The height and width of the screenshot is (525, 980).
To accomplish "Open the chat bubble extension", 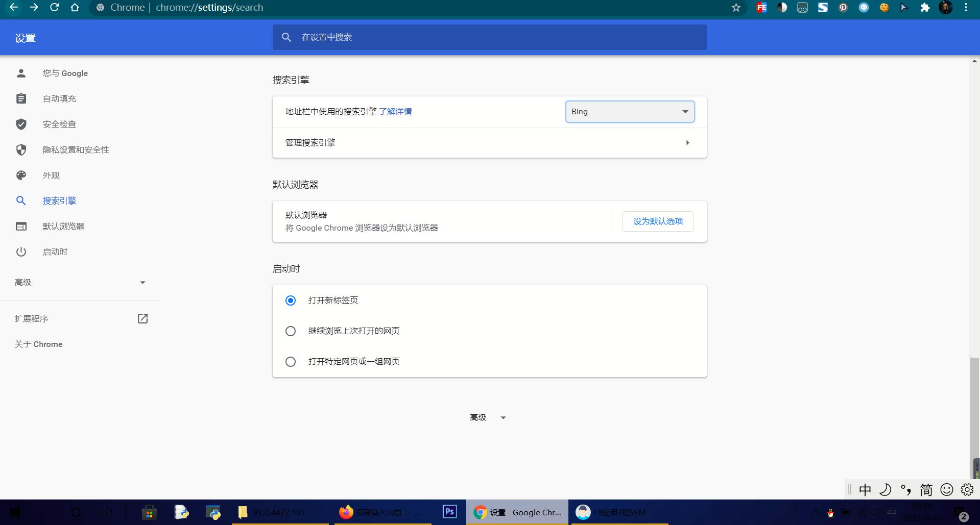I will tap(864, 7).
